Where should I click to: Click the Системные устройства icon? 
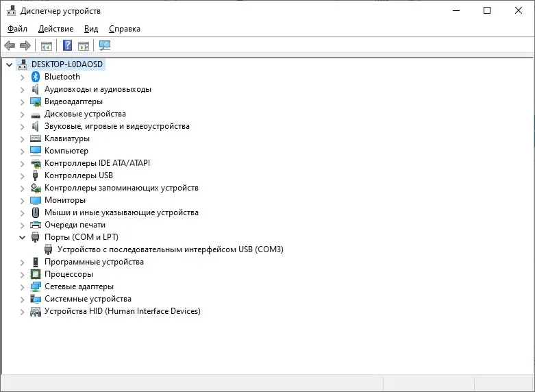coord(36,299)
